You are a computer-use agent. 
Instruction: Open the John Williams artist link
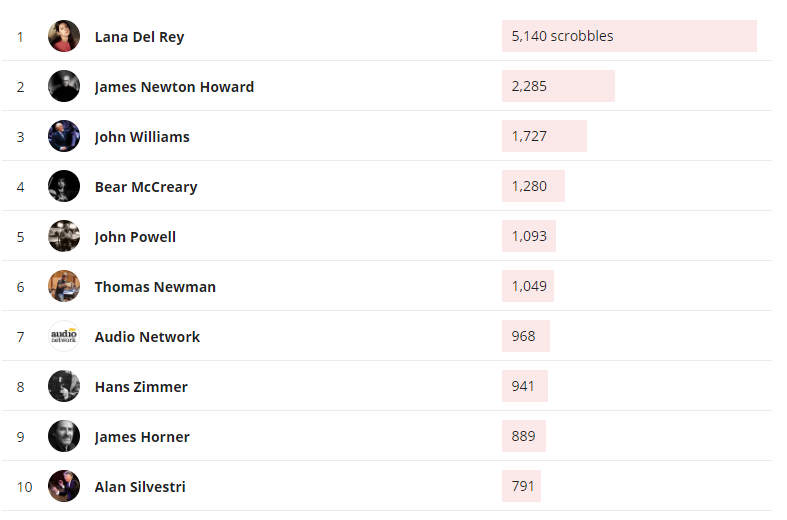[142, 137]
